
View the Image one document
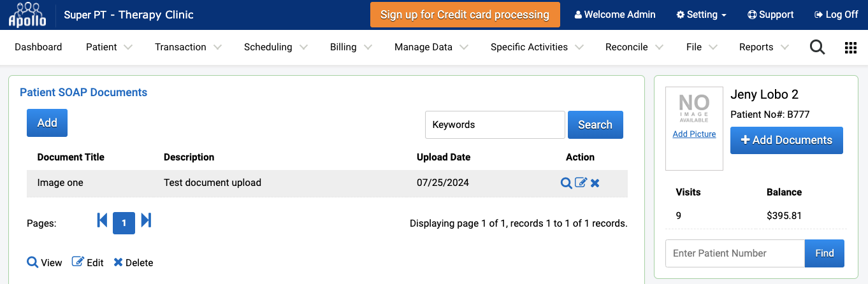(x=566, y=183)
